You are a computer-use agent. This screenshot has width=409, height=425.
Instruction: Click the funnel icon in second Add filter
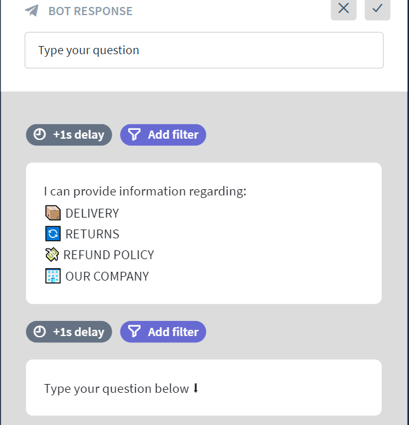point(134,332)
